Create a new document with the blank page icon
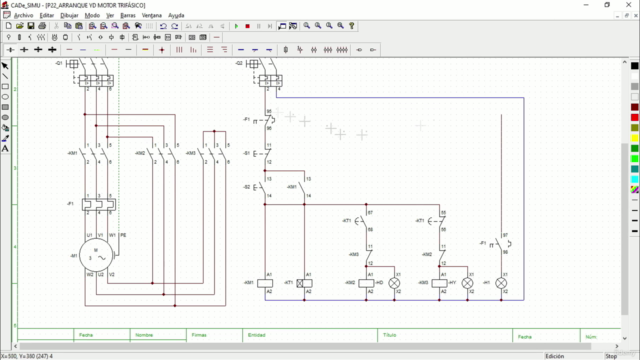Image resolution: width=640 pixels, height=360 pixels. coord(9,26)
